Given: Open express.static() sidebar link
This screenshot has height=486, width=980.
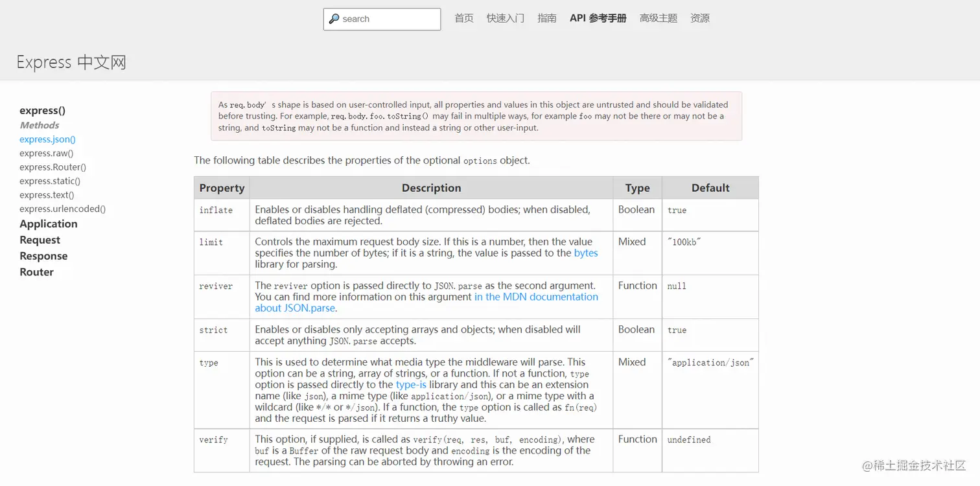Looking at the screenshot, I should click(50, 181).
